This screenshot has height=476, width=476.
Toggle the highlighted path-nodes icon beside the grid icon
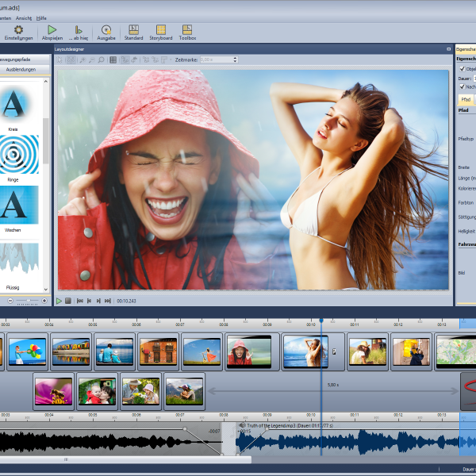click(125, 59)
